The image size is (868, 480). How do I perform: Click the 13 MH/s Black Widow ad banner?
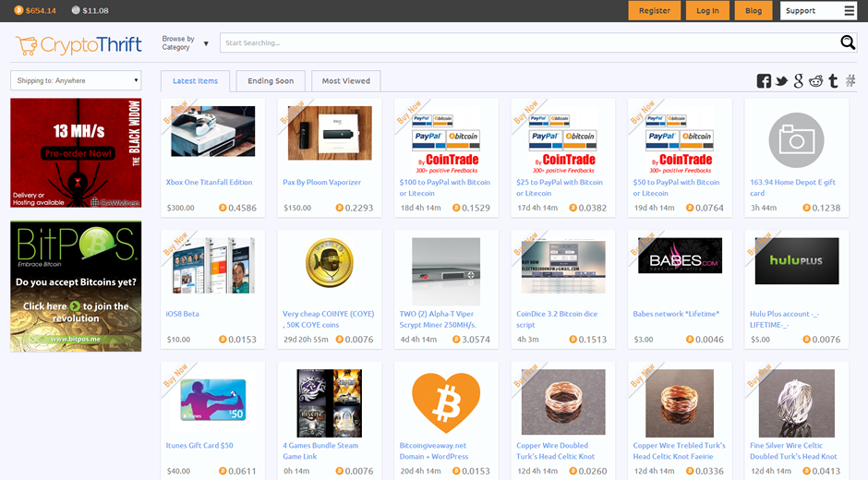point(76,153)
